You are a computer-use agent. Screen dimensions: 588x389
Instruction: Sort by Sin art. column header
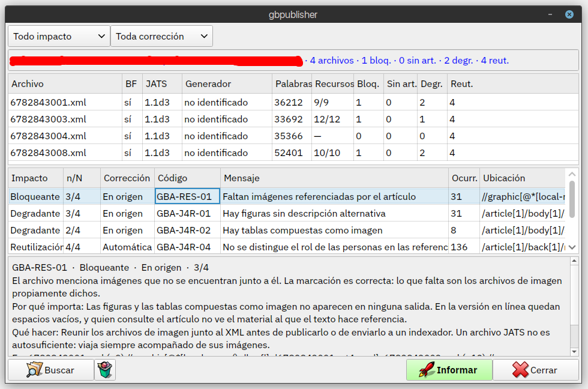click(401, 83)
